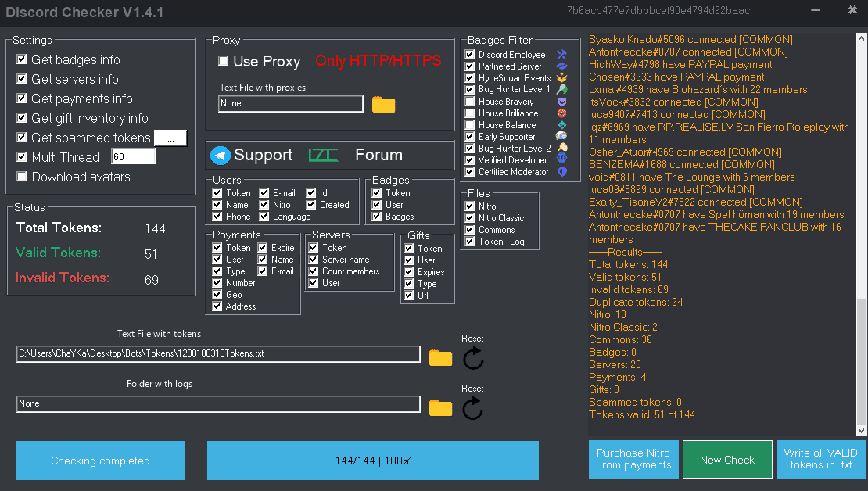Enable House Bravery badge filter
This screenshot has height=491, width=868.
coord(469,102)
